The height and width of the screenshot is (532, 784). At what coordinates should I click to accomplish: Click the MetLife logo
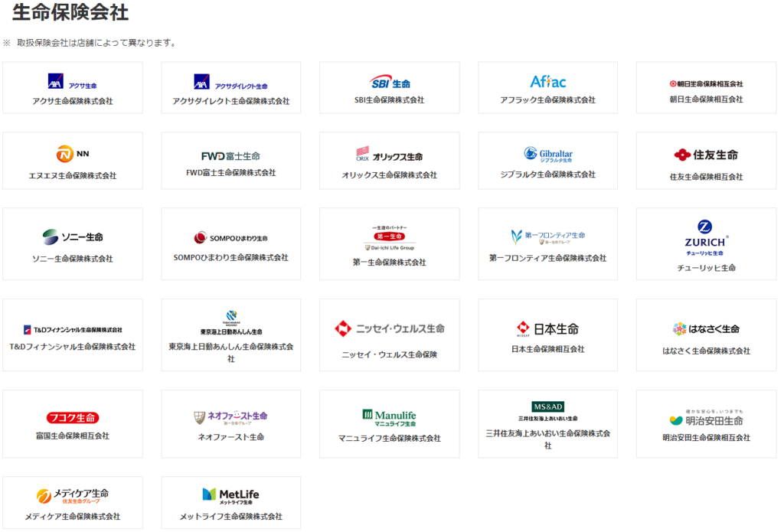point(230,495)
